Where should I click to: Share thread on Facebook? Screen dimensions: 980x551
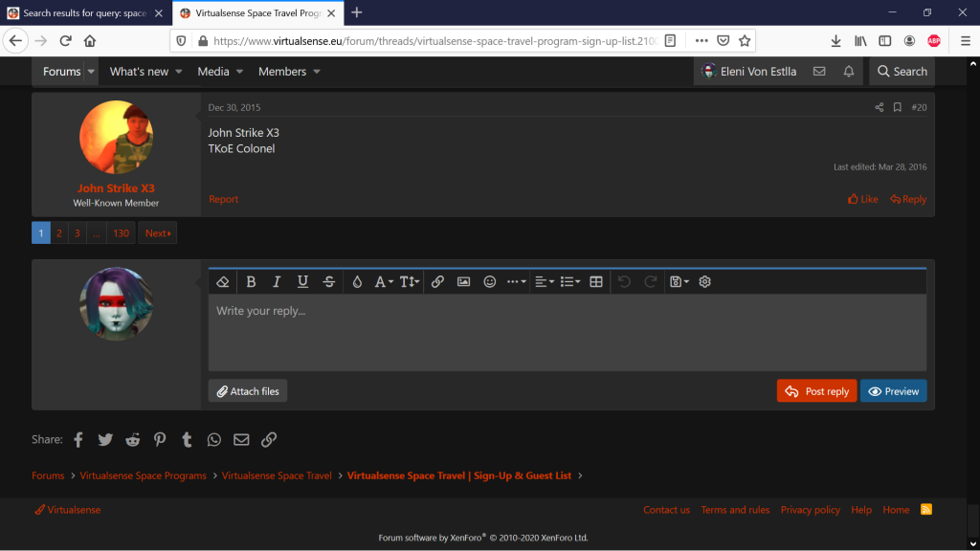(78, 440)
